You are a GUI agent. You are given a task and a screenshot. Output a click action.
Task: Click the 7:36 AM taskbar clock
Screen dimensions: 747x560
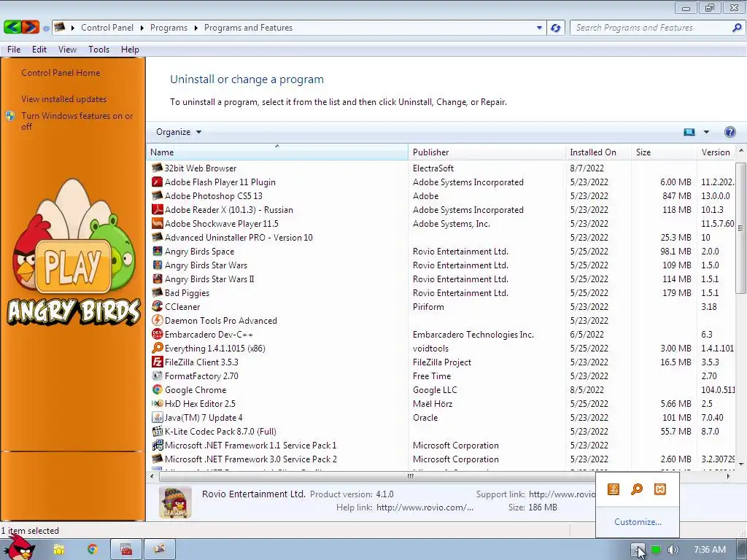coord(710,550)
